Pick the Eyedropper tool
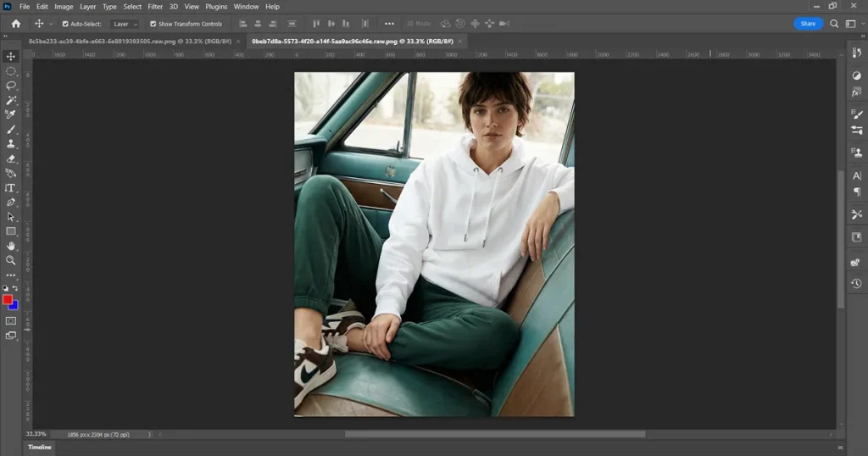868x456 pixels. [x=11, y=114]
